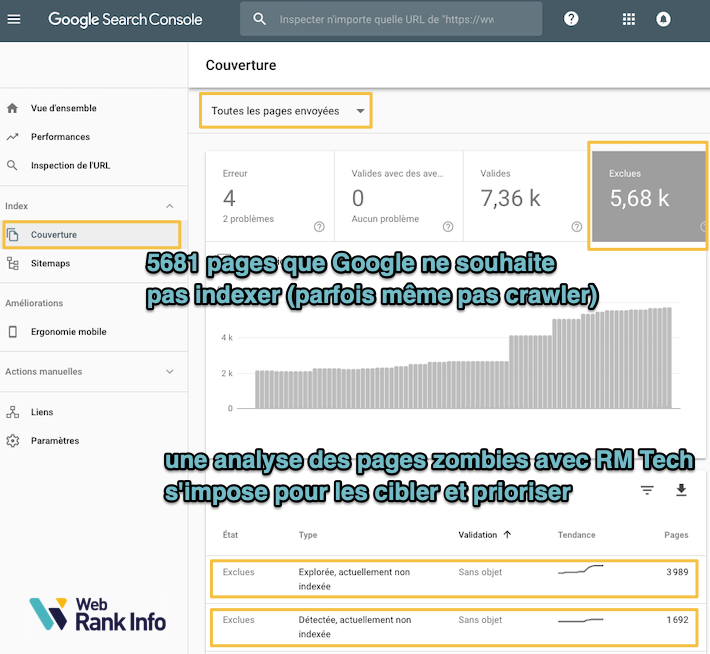Open the Explorée, actuellement non indexée row

pos(454,579)
